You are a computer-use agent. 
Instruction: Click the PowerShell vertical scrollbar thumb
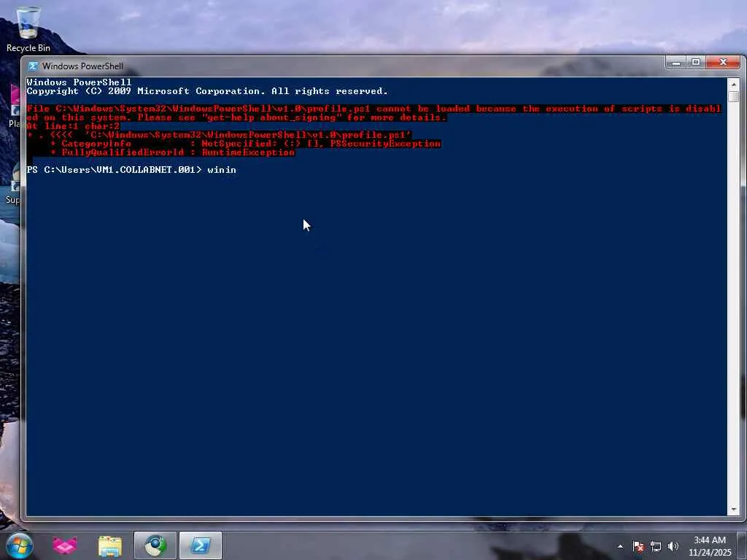tap(734, 96)
